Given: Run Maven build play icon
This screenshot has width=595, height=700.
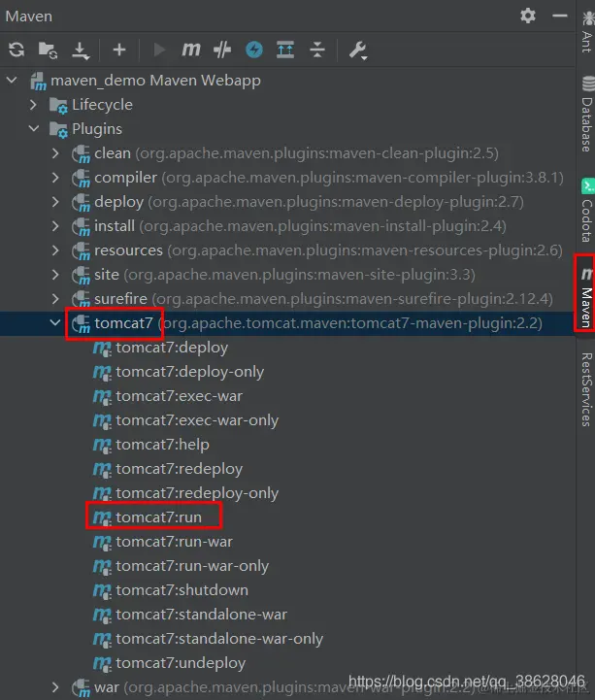Looking at the screenshot, I should [159, 50].
